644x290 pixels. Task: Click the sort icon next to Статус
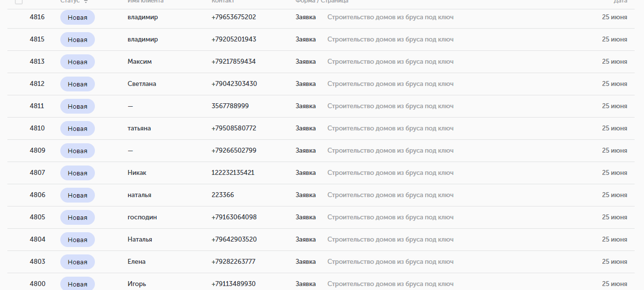tap(86, 1)
